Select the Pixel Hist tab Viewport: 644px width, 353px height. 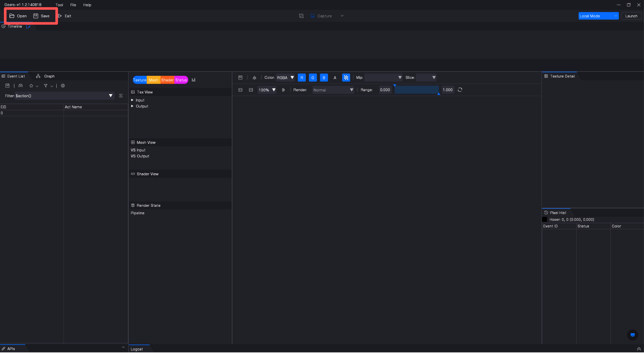[x=555, y=213]
